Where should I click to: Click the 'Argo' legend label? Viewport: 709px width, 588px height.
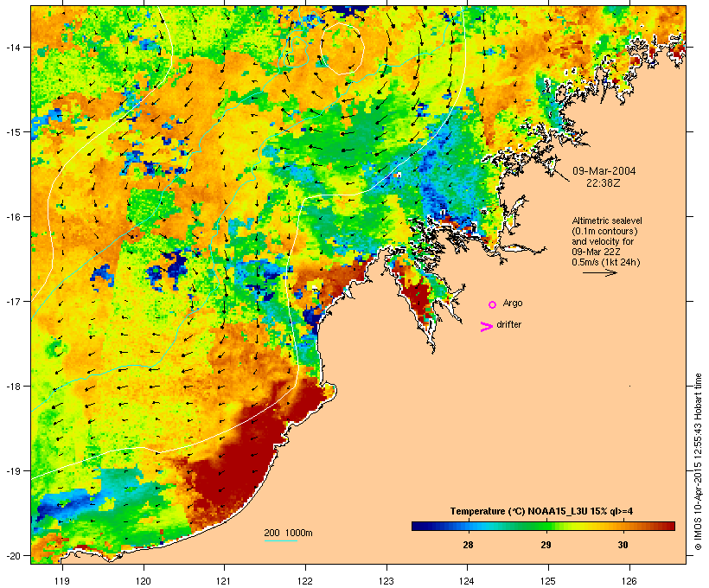click(513, 303)
